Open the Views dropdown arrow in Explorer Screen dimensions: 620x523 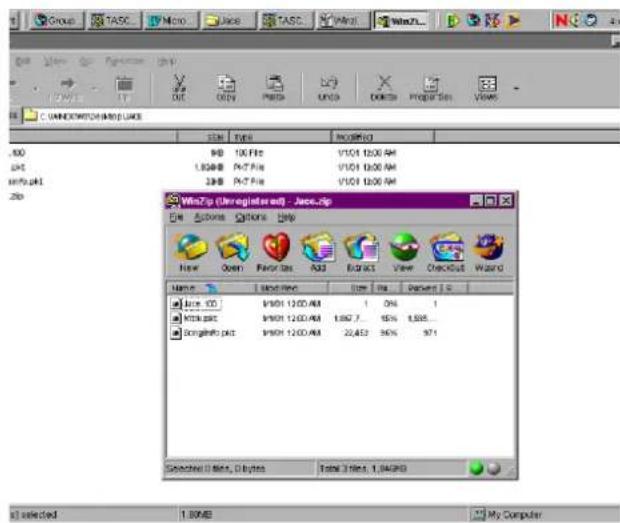(516, 89)
